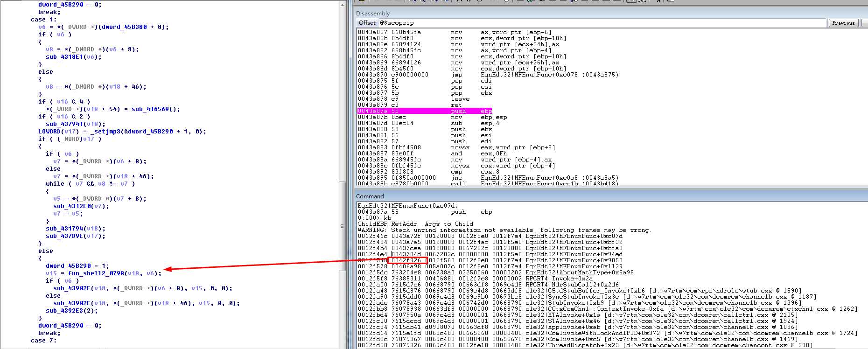Select disassembly line 0043a895 jne instruction
The image size is (868, 349).
tap(488, 178)
